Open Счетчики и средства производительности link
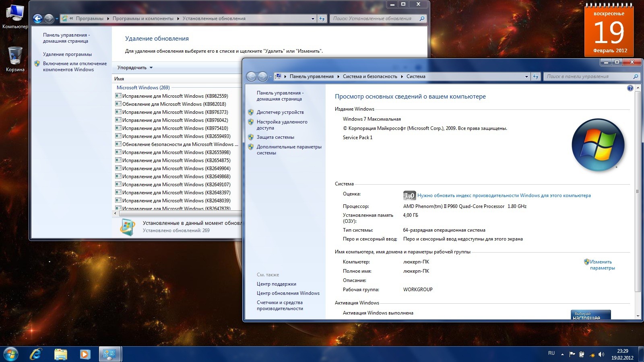The width and height of the screenshot is (644, 362). (280, 305)
